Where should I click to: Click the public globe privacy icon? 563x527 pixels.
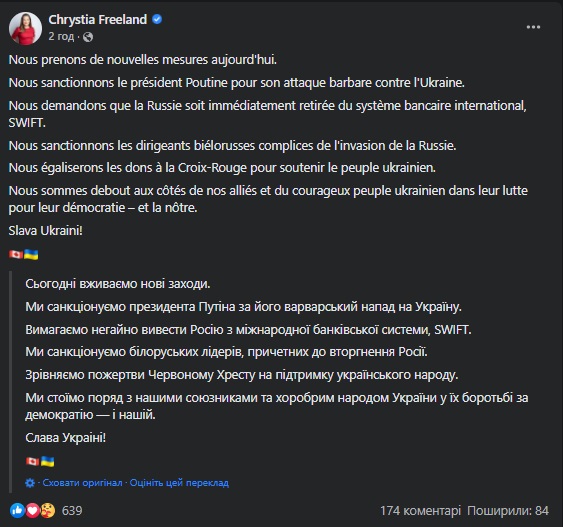click(88, 37)
